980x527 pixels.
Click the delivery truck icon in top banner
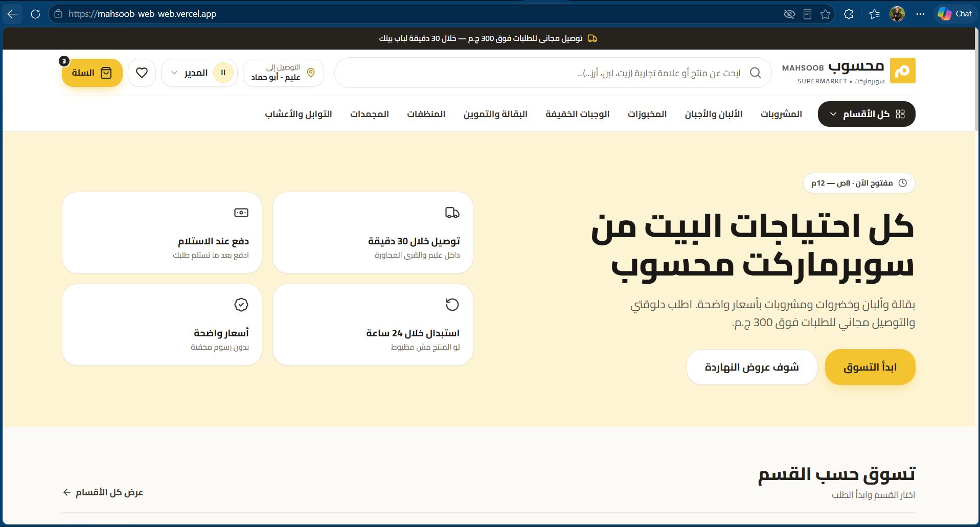tap(592, 38)
